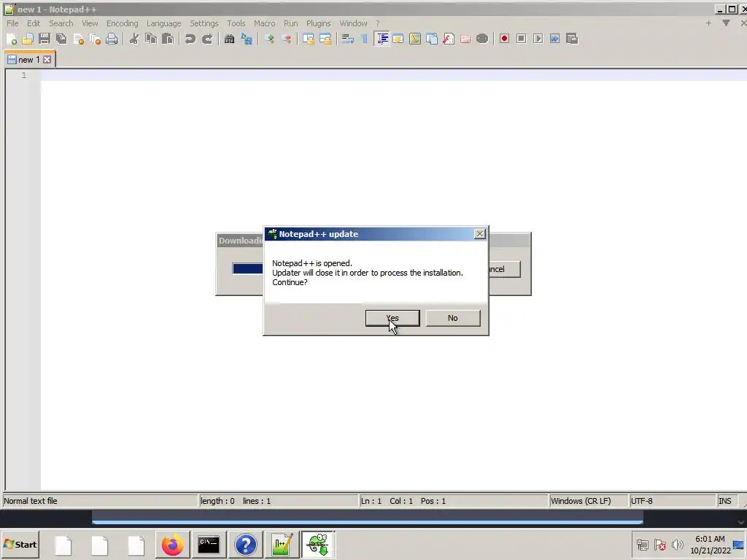Click the Monitoring eye toolbar icon
This screenshot has width=747, height=560.
pyautogui.click(x=482, y=39)
